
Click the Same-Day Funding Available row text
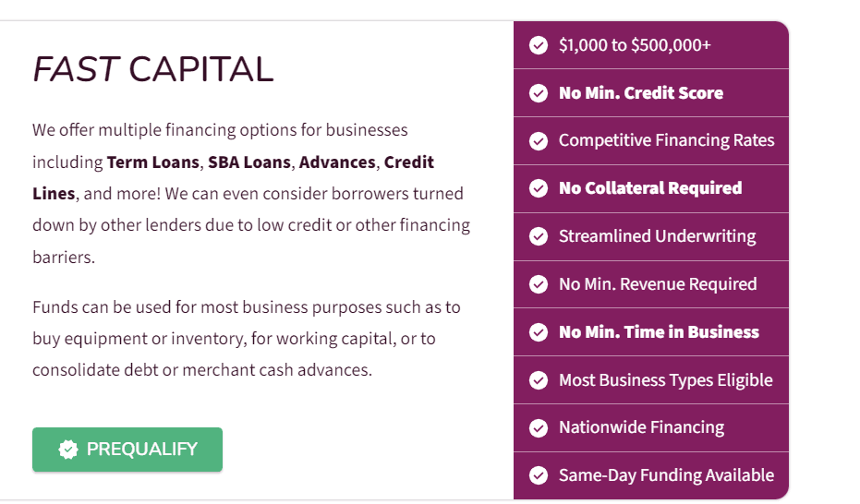[x=666, y=475]
